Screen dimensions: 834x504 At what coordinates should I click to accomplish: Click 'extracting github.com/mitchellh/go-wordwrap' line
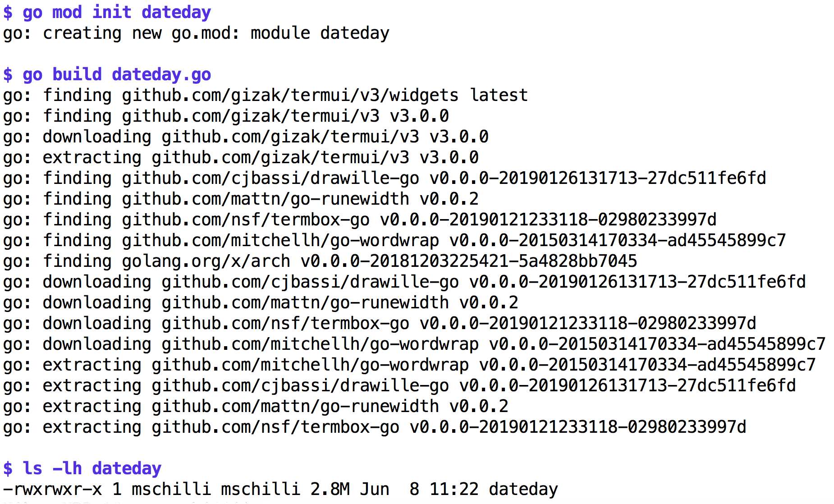point(409,365)
